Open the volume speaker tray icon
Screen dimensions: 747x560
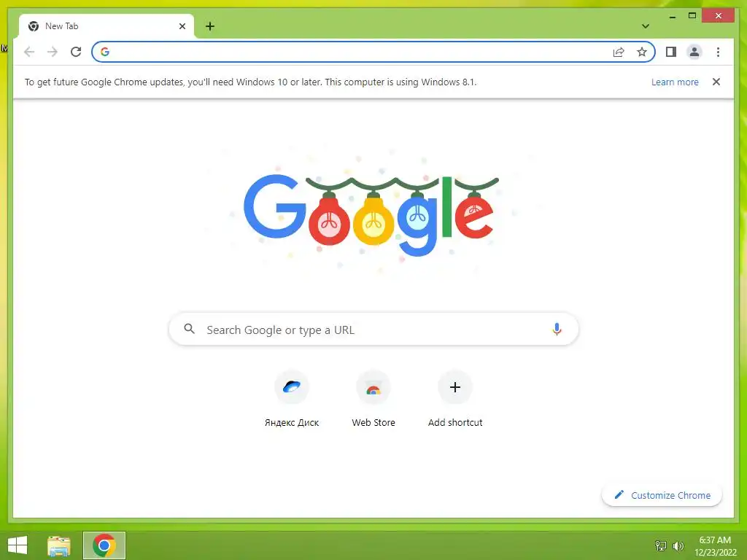click(678, 545)
